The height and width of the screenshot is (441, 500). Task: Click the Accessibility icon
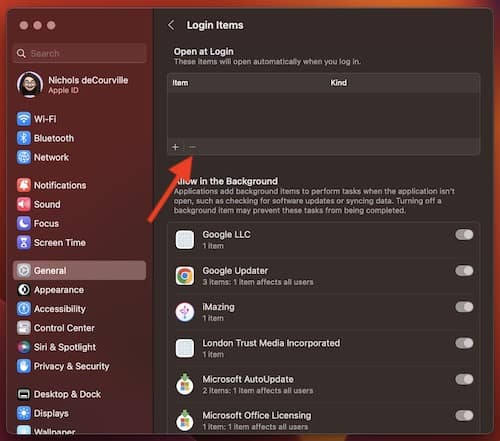[24, 309]
